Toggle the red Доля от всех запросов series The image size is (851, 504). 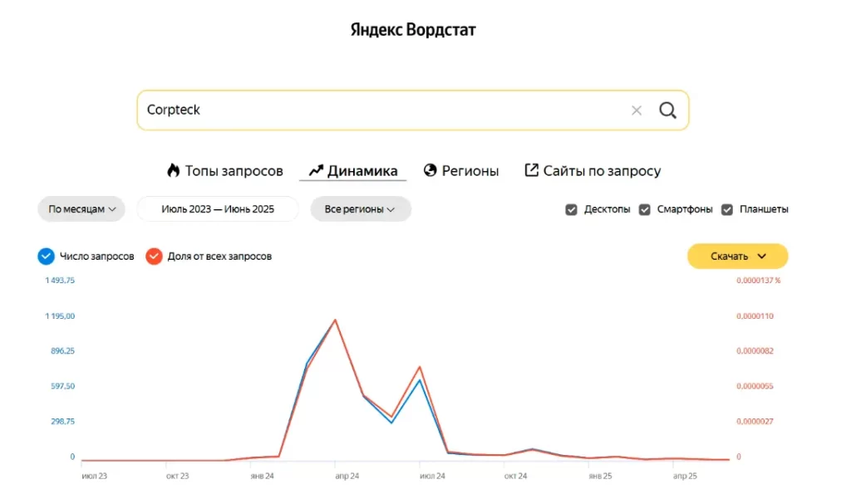tap(154, 256)
